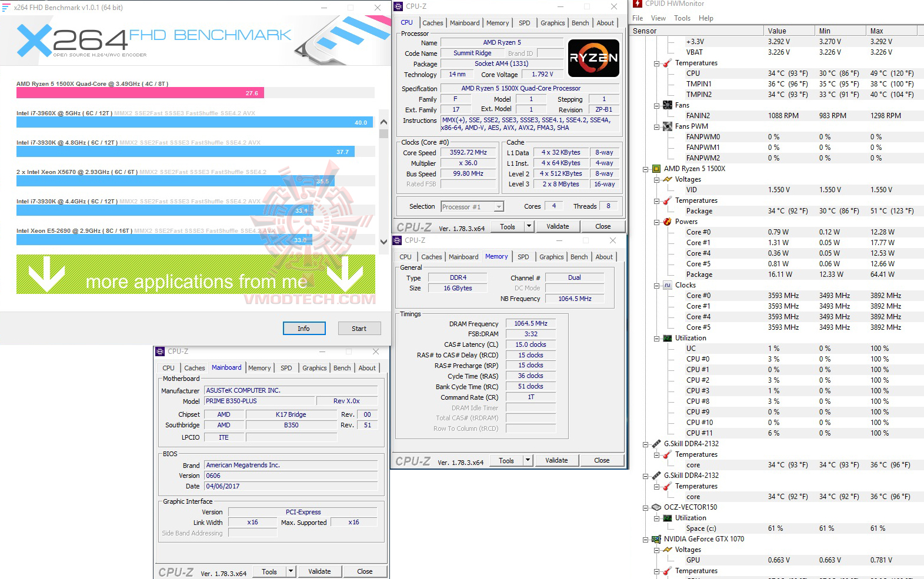Click the Value column header in HWMonitor

[789, 31]
